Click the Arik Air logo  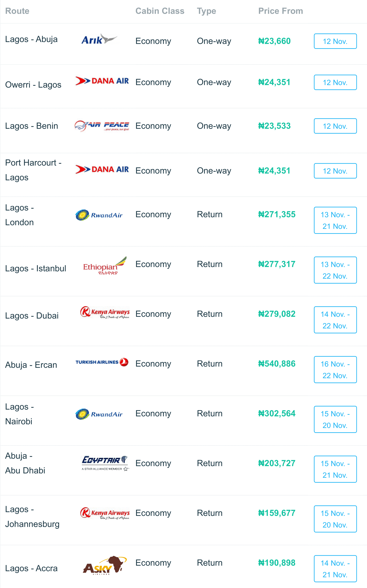coord(99,39)
